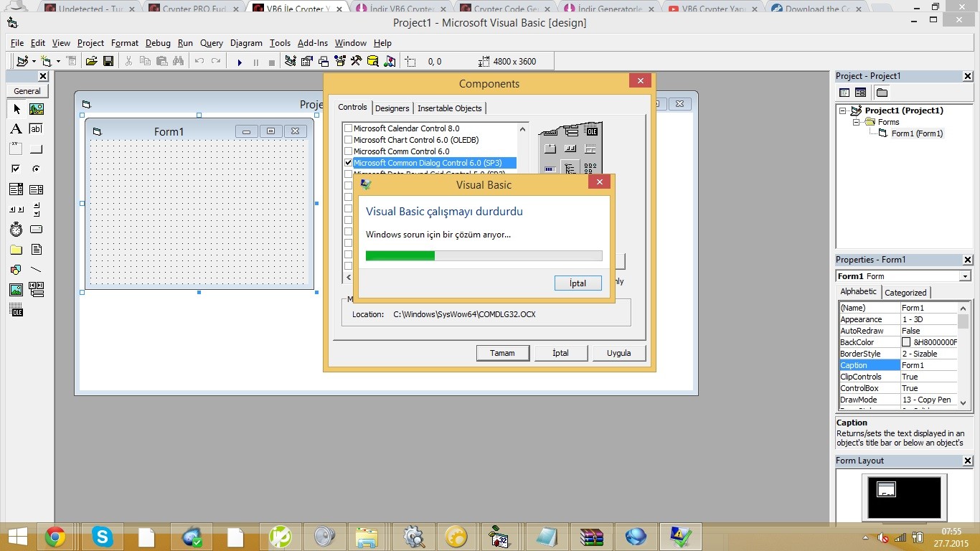Select the Image control in the toolbox
Viewport: 980px width, 551px height.
[17, 290]
